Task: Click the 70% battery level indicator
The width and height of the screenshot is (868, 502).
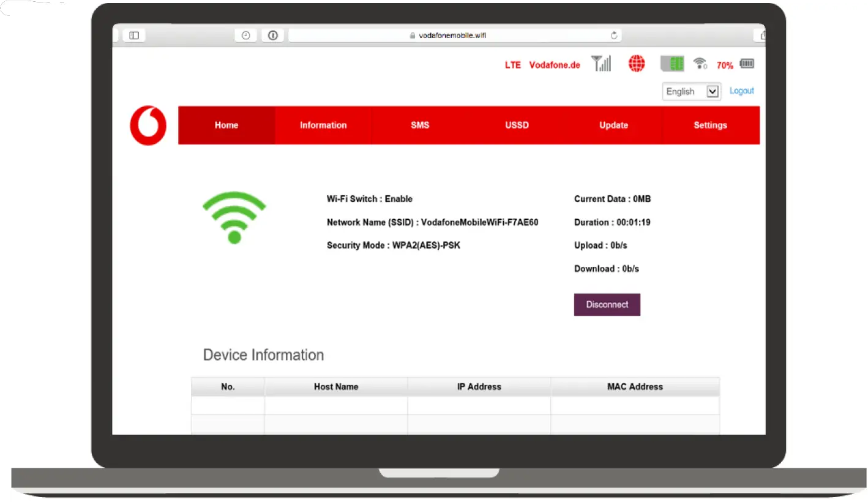Action: (x=724, y=64)
